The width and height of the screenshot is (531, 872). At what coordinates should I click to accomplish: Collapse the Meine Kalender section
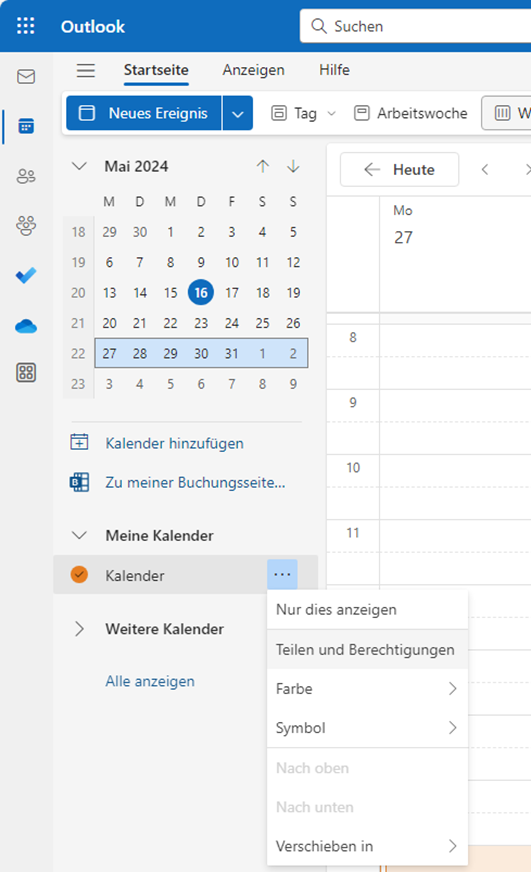80,536
